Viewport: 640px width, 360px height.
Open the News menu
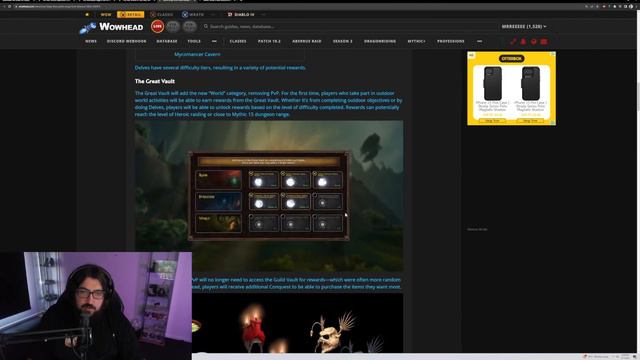[x=91, y=41]
